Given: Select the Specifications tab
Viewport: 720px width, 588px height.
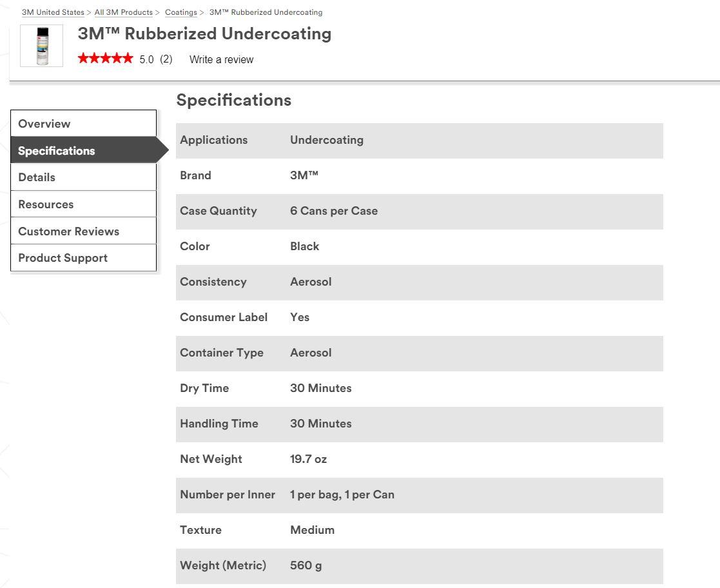Looking at the screenshot, I should tap(84, 150).
